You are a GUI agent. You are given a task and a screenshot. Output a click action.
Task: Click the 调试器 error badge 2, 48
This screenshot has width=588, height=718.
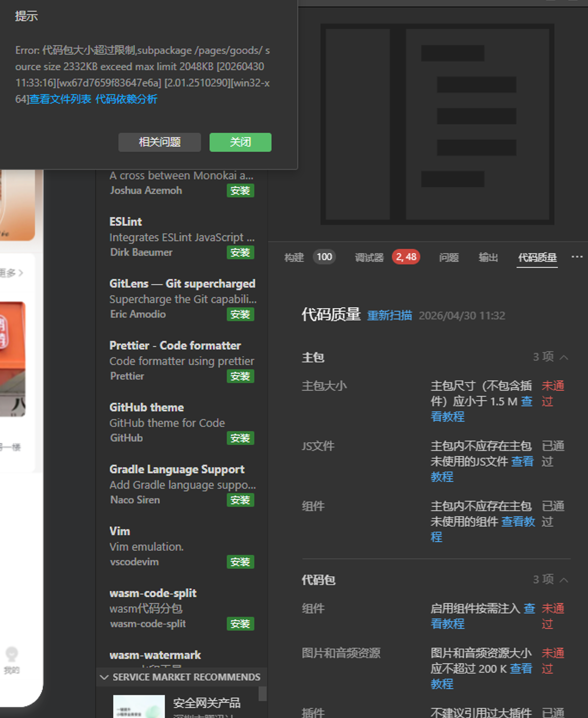pos(406,257)
